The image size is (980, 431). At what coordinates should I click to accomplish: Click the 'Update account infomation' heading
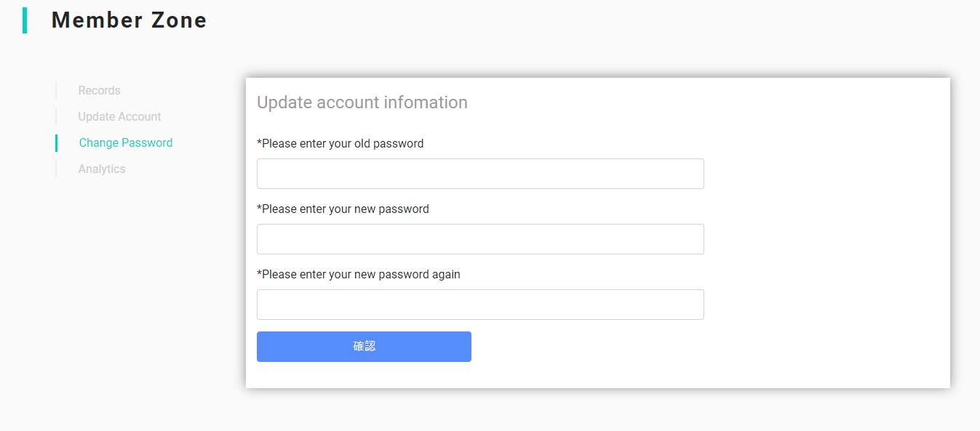[362, 102]
